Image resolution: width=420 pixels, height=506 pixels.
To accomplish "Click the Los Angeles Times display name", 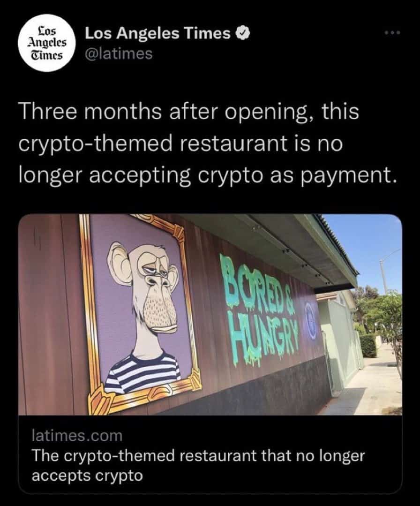I will 158,33.
